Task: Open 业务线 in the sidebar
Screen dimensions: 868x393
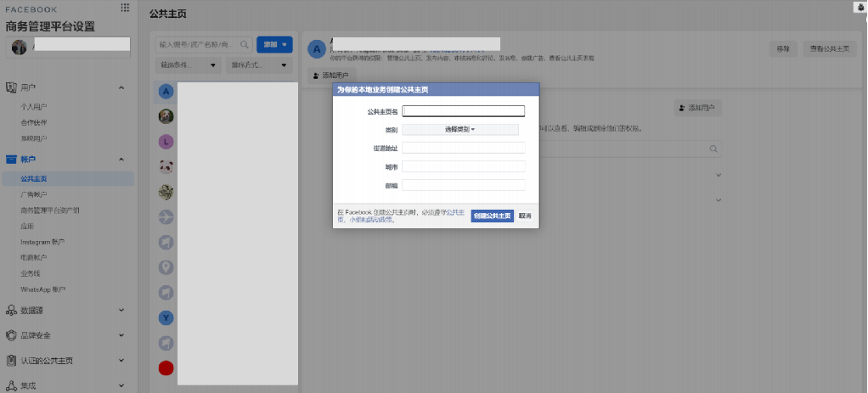Action: pos(31,273)
